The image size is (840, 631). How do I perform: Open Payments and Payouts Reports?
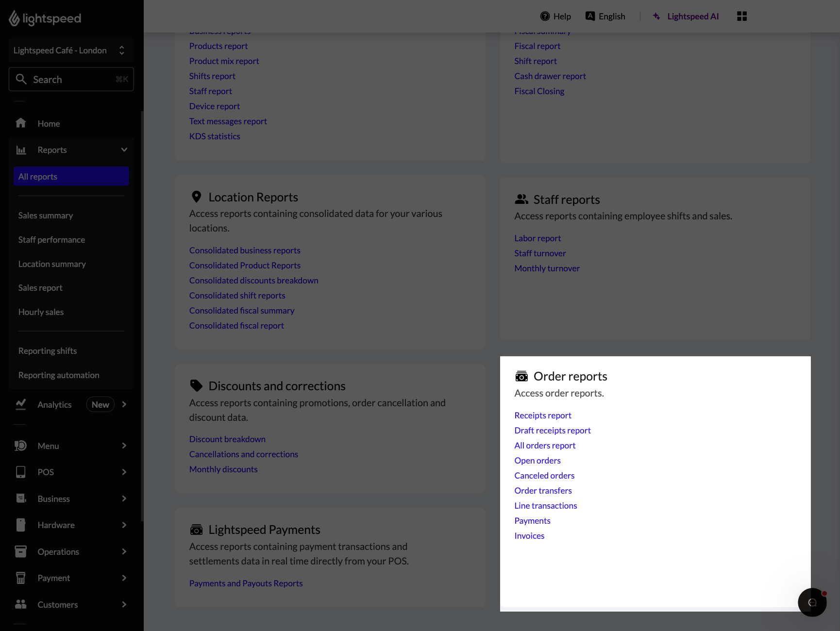tap(246, 583)
